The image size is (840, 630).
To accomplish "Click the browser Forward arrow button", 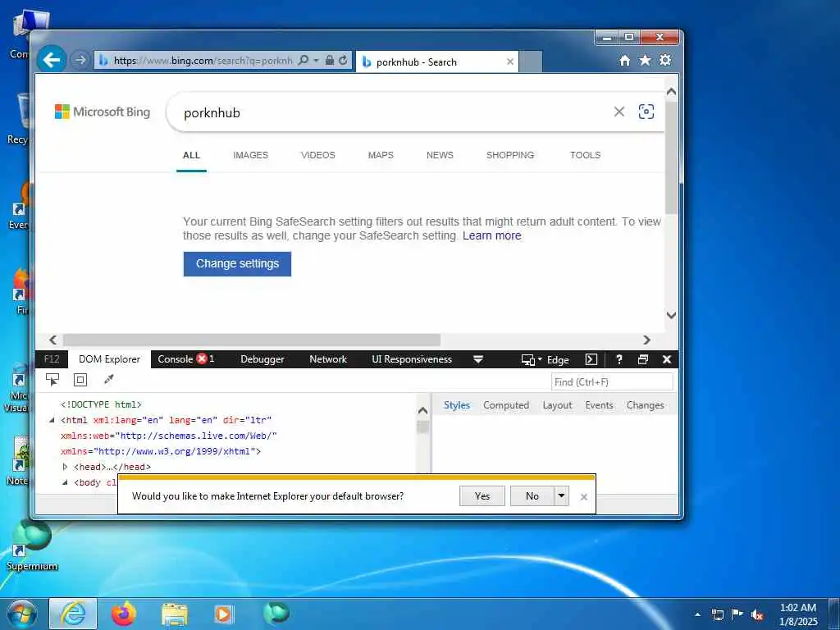I will 80,60.
